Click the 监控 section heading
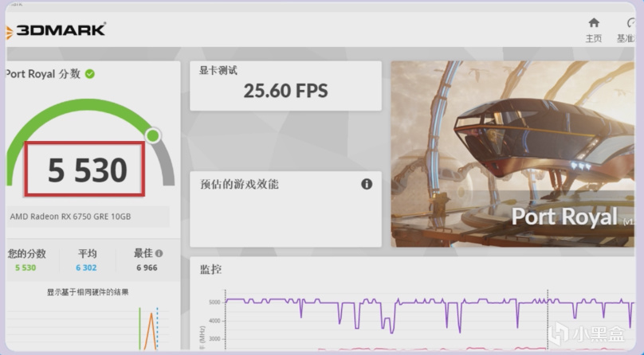Screen dimensions: 644x355 [x=210, y=269]
